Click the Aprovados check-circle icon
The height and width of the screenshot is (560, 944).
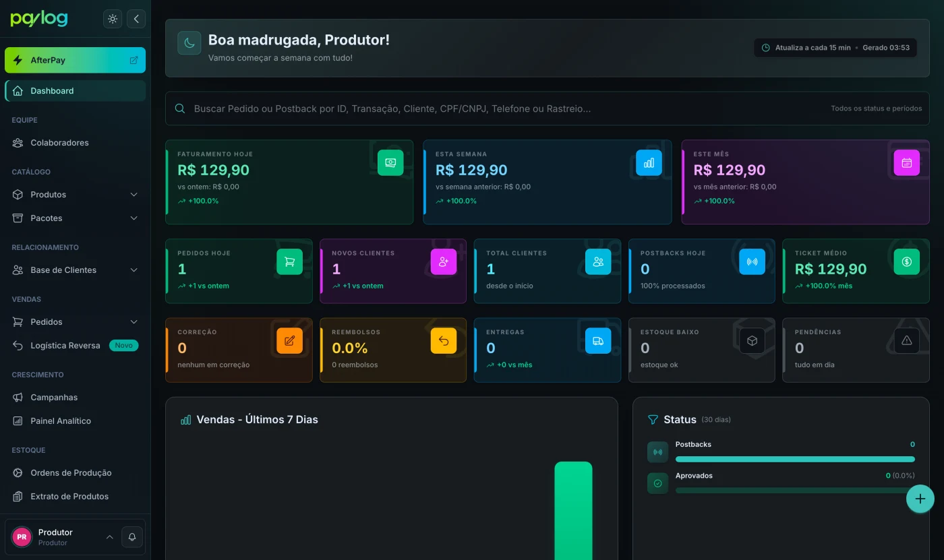[657, 483]
